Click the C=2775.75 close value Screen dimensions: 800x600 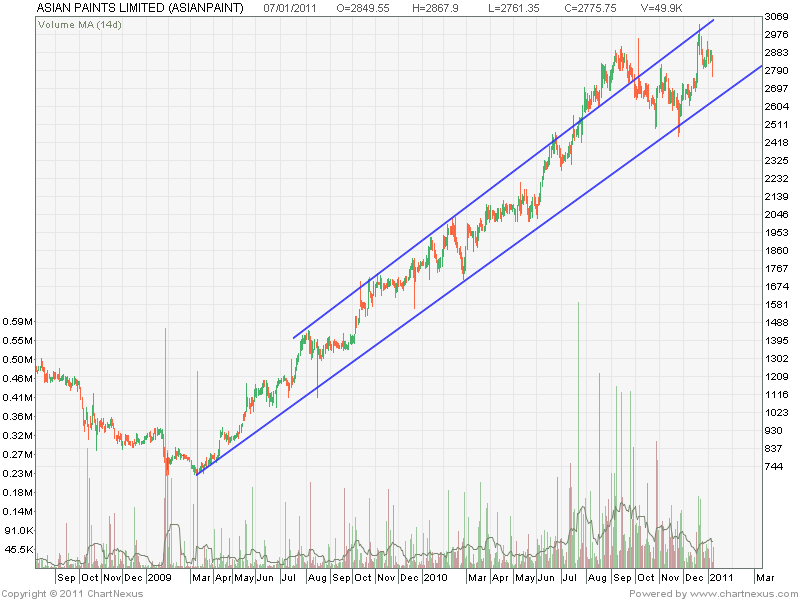click(x=590, y=8)
